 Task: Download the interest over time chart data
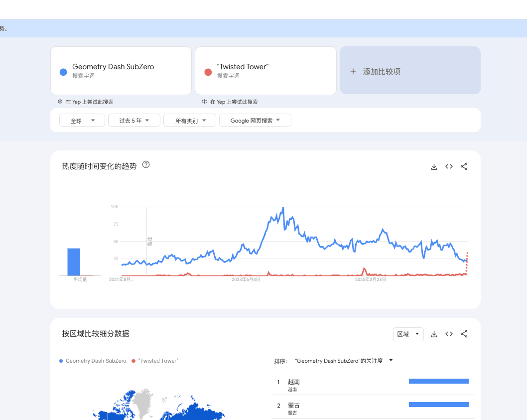pyautogui.click(x=434, y=166)
